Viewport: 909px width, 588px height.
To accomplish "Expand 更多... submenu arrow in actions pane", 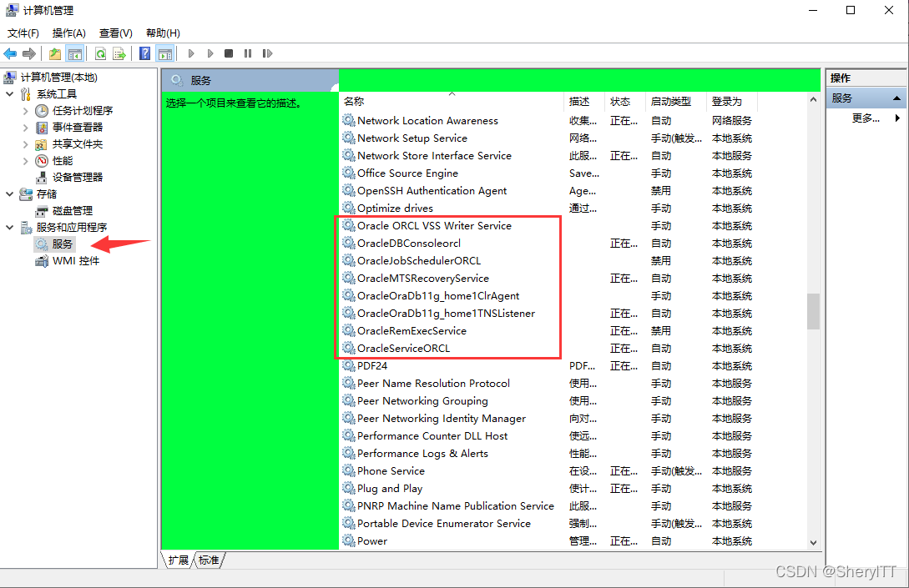I will tap(898, 118).
